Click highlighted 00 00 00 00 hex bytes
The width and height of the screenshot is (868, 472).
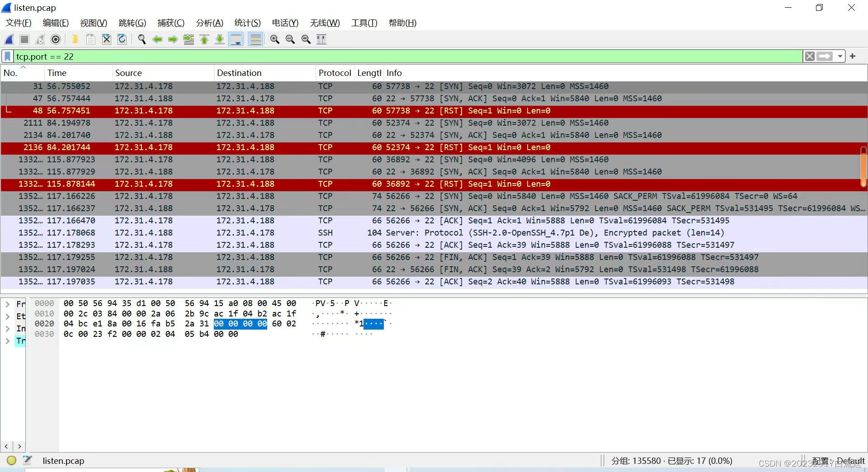[x=241, y=324]
